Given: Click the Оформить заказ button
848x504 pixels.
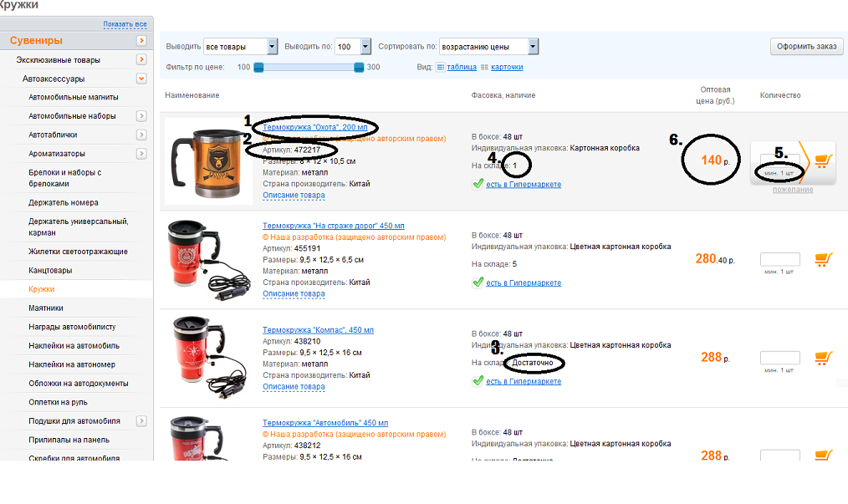Looking at the screenshot, I should [806, 47].
